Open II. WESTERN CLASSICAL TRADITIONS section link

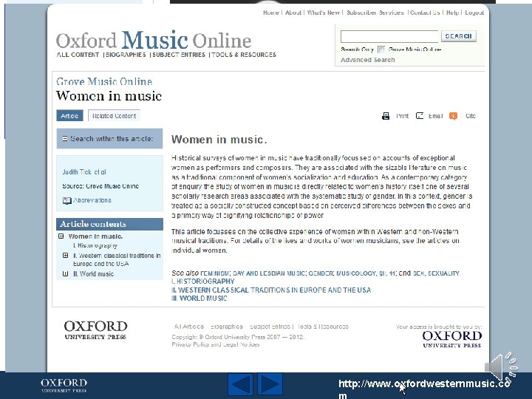271,290
